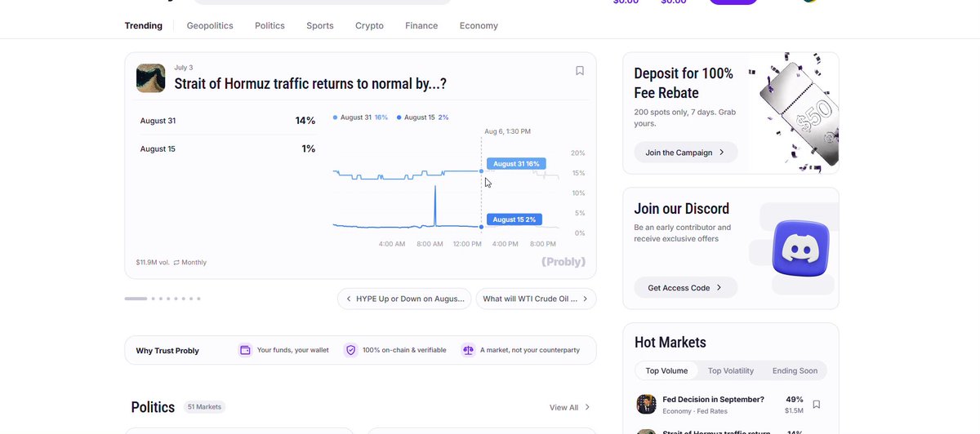The image size is (980, 434).
Task: Select the August 15 outcome row
Action: (x=228, y=148)
